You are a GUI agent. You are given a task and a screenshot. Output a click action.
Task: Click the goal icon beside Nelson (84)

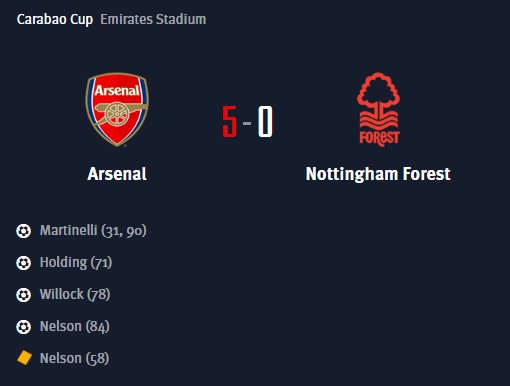pyautogui.click(x=23, y=327)
